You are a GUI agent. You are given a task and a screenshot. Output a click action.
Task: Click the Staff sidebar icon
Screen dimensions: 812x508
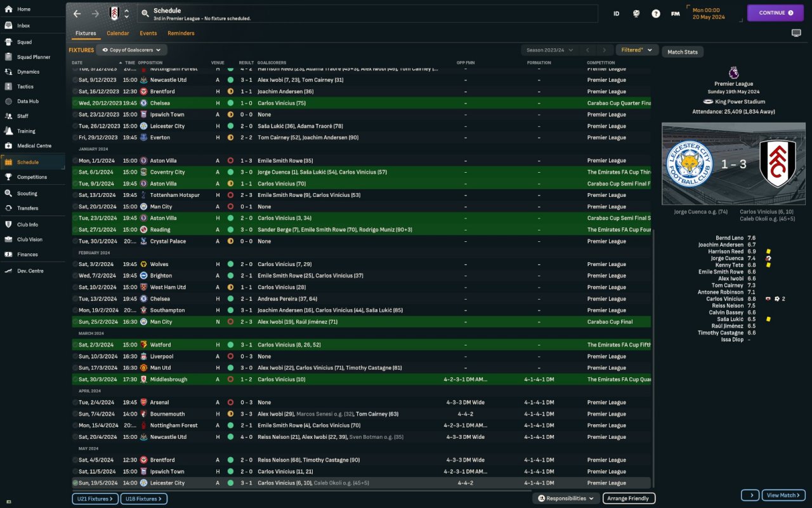[8, 116]
